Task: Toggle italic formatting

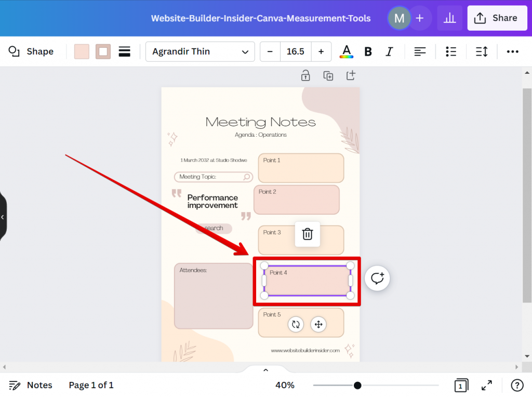Action: pos(389,51)
